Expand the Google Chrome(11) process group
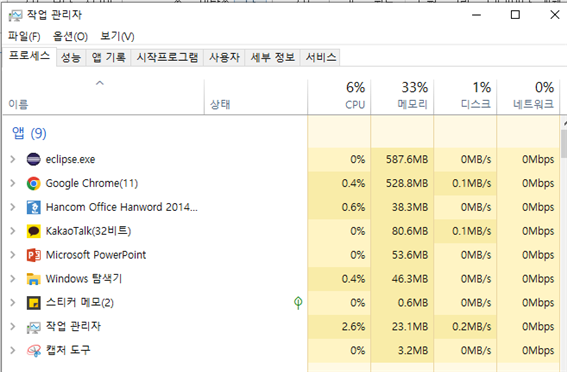The width and height of the screenshot is (567, 376). [13, 183]
